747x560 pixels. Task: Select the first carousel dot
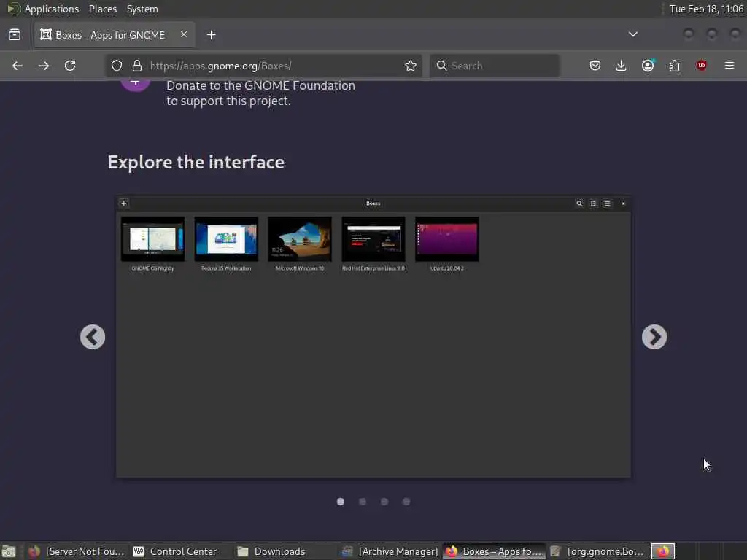[341, 502]
